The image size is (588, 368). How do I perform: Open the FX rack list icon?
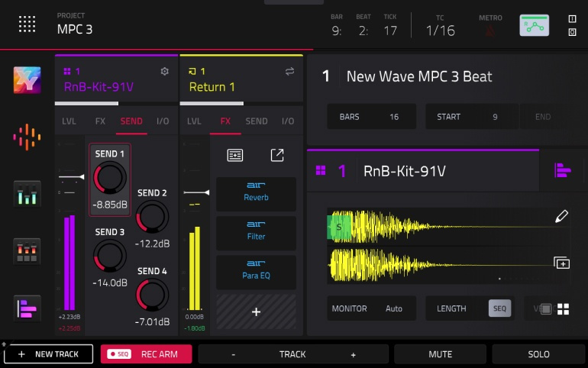(235, 155)
